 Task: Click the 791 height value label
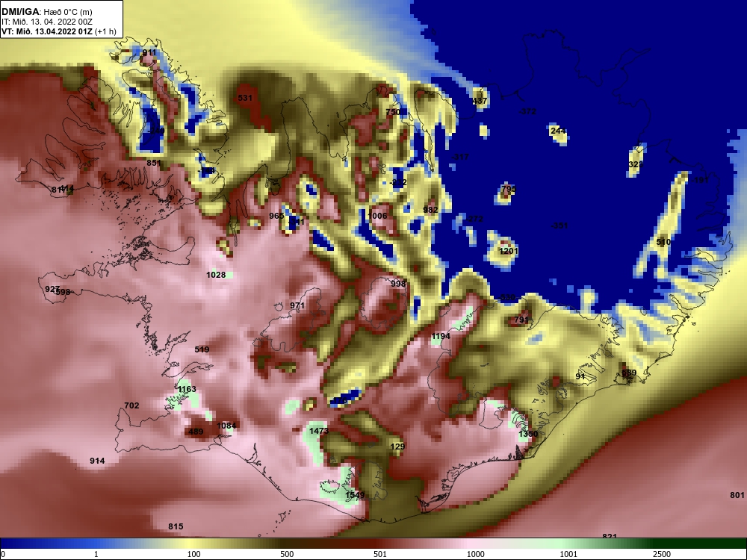521,320
